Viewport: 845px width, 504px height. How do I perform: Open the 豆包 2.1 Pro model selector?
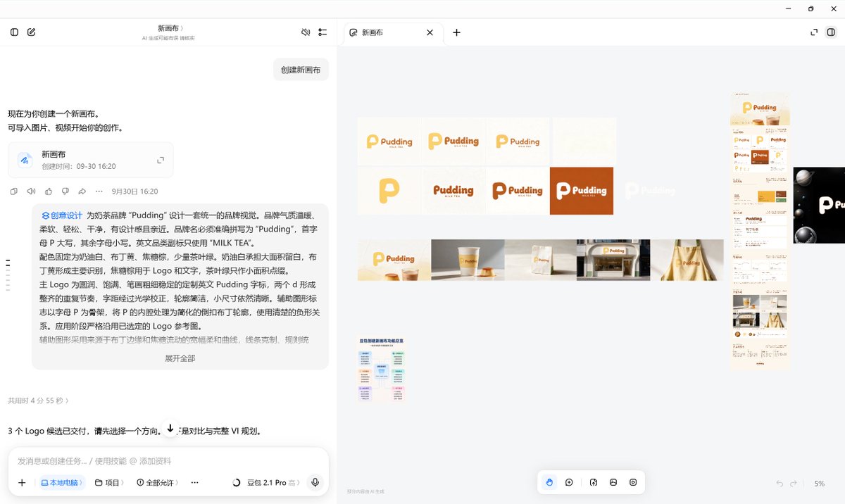click(x=266, y=483)
